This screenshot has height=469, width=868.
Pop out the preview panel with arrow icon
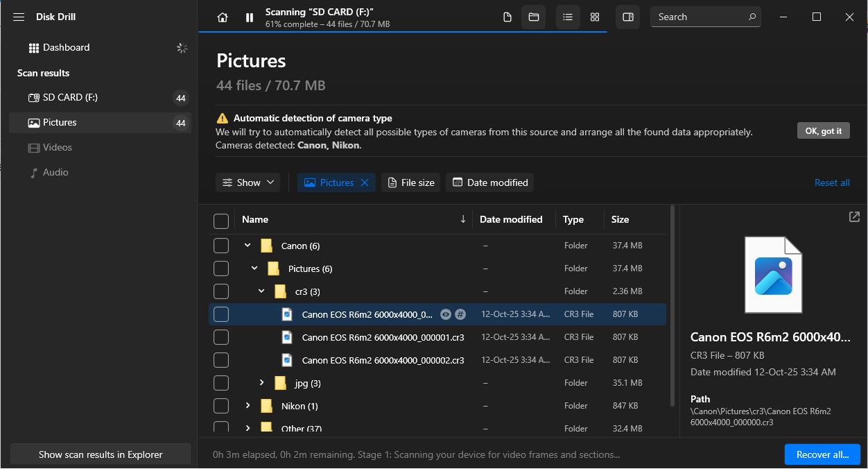click(x=854, y=217)
